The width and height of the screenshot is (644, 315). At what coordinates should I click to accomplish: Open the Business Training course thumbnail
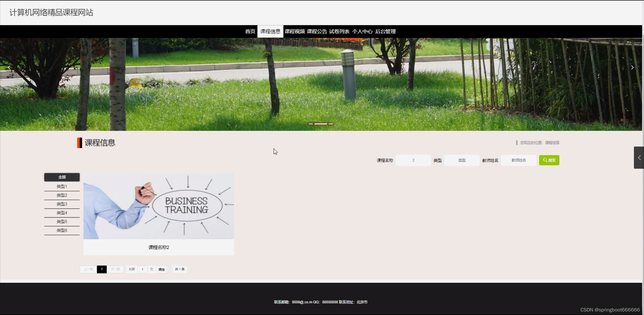[x=159, y=206]
